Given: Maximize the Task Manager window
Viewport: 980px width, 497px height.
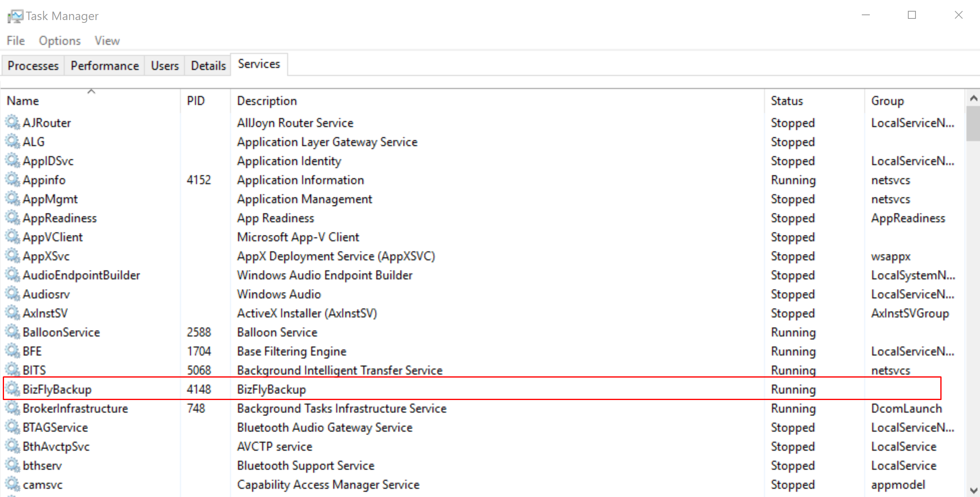Looking at the screenshot, I should (912, 15).
